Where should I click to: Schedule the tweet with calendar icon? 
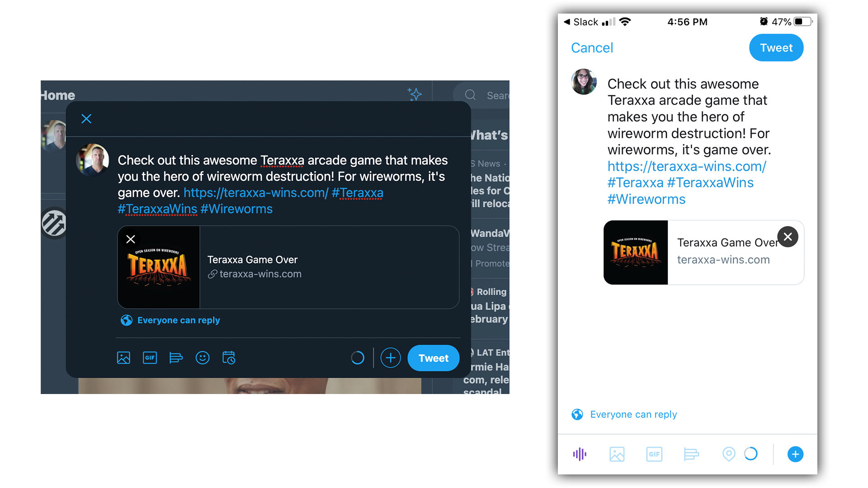point(229,358)
